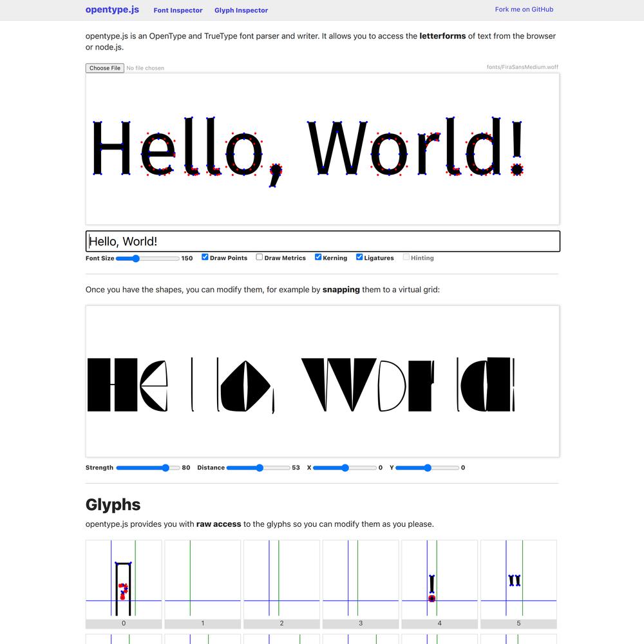Screen dimensions: 644x644
Task: Click the snapped-grid text preview canvas
Action: [x=323, y=381]
